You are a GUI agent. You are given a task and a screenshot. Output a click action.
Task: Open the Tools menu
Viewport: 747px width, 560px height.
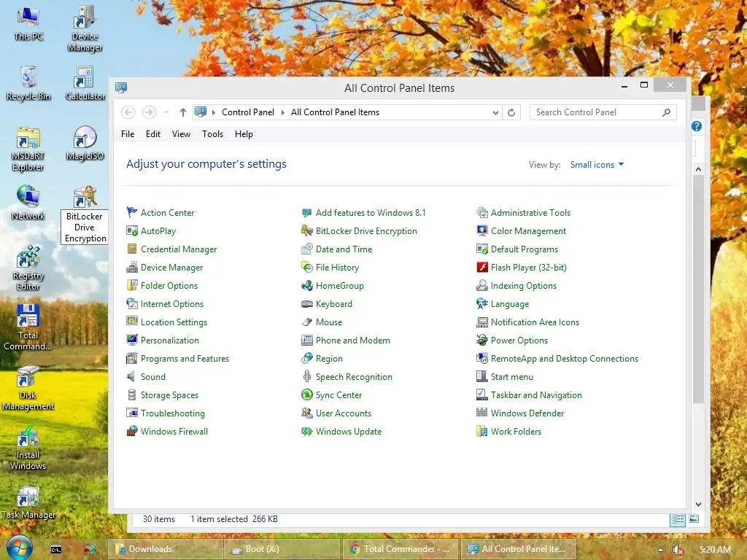click(x=212, y=134)
